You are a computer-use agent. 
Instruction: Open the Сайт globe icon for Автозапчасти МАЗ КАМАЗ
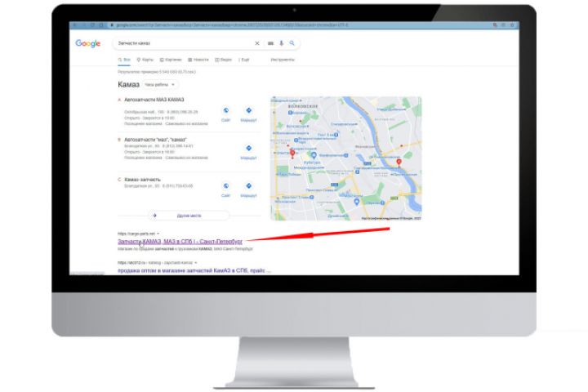(225, 111)
